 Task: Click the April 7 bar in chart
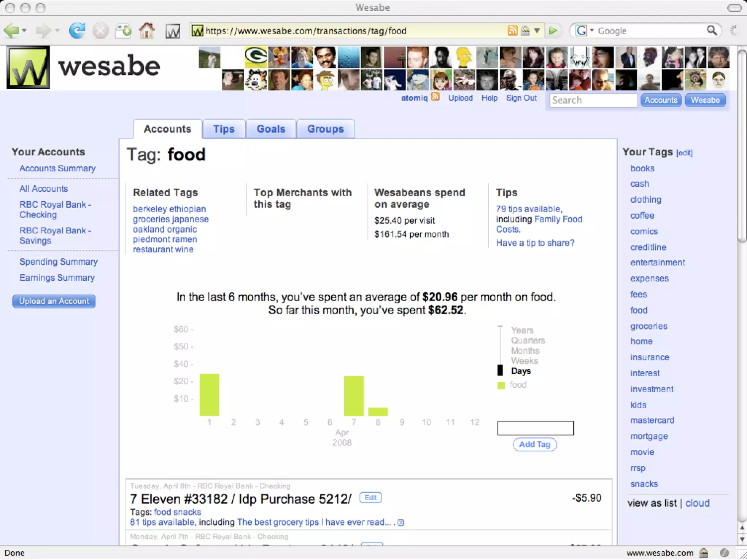click(354, 396)
